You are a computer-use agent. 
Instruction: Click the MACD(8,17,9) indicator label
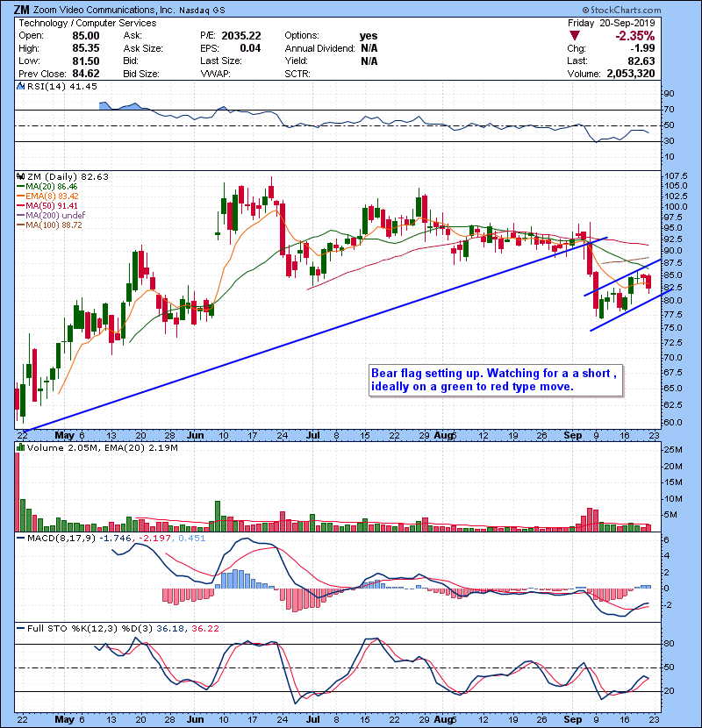pos(61,539)
